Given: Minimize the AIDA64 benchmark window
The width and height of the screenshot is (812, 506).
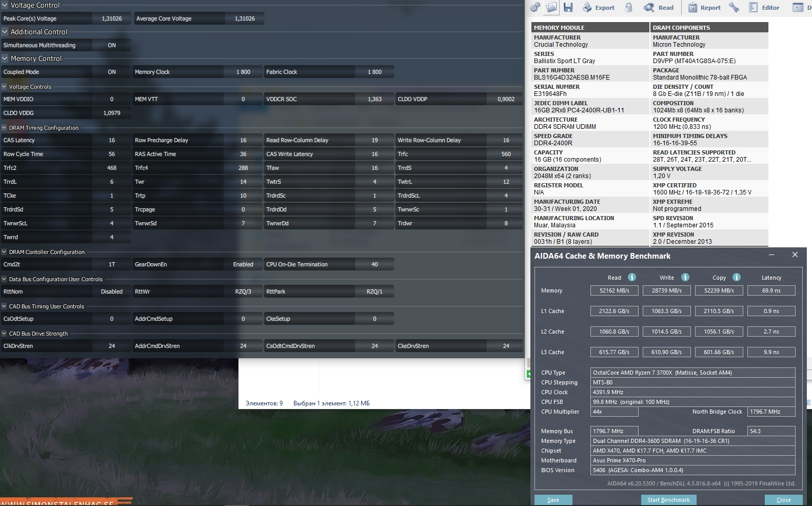Looking at the screenshot, I should tap(772, 255).
